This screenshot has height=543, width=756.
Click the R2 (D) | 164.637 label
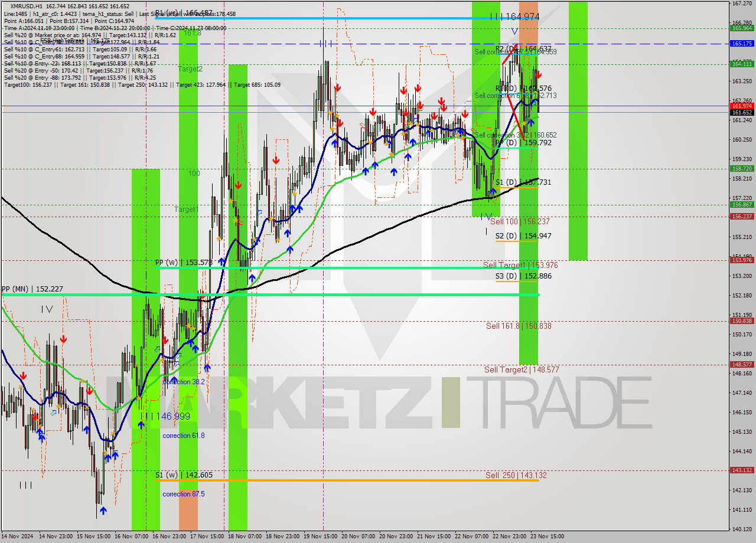523,49
